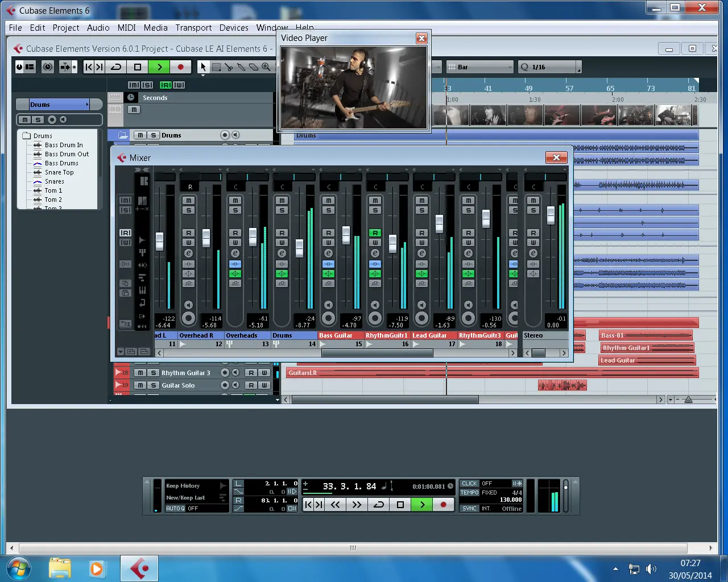Solo the Overheads mixer channel

click(x=235, y=210)
